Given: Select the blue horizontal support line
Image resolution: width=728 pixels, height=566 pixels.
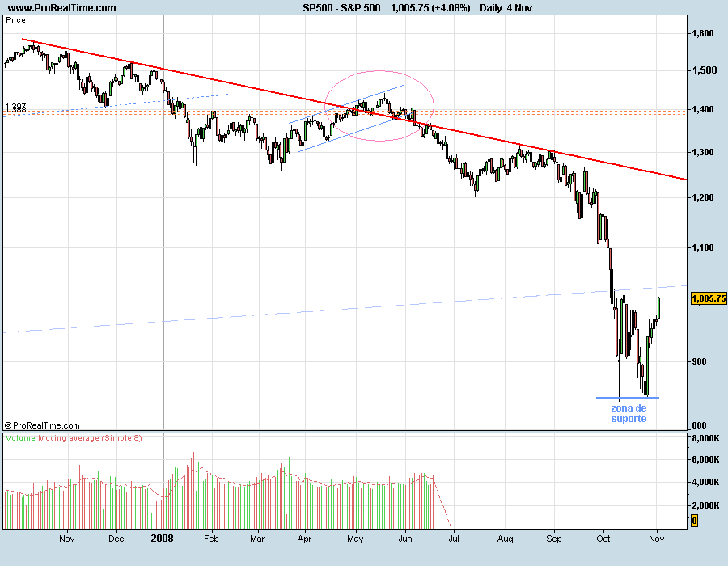Looking at the screenshot, I should [627, 398].
